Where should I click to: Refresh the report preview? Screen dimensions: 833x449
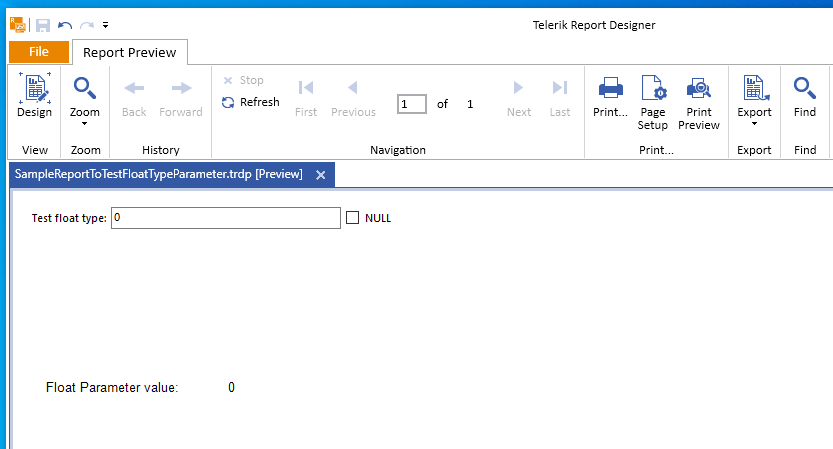[251, 102]
